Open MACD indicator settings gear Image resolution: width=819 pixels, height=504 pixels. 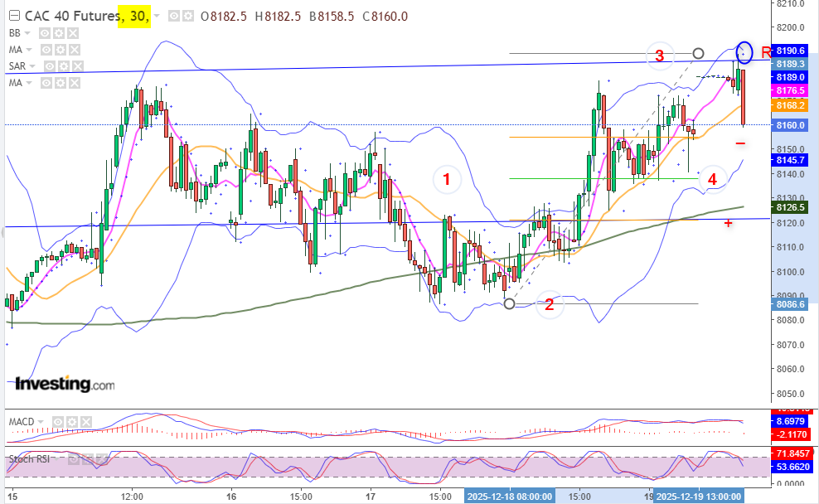point(72,421)
